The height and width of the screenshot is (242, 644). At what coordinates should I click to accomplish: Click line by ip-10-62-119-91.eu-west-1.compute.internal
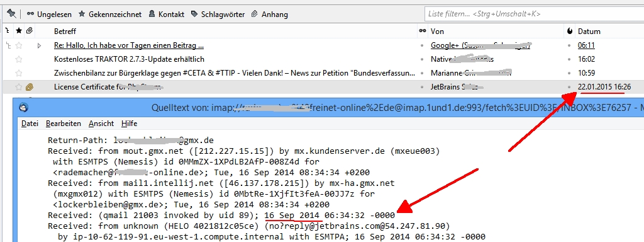tap(272, 237)
